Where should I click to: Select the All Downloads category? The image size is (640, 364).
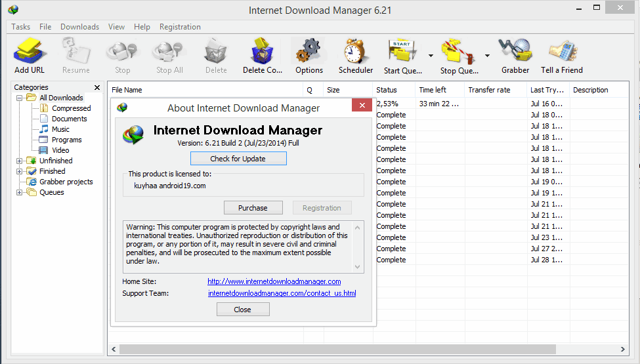61,98
